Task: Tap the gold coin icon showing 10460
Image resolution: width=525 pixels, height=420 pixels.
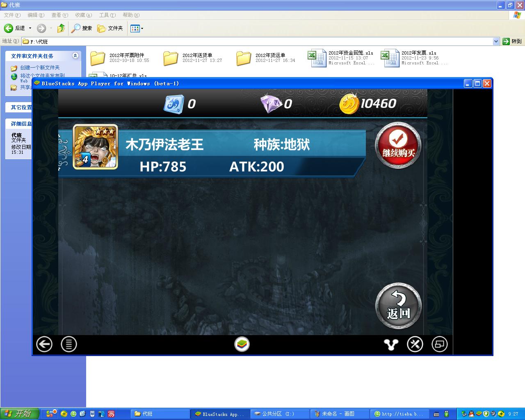Action: click(349, 104)
